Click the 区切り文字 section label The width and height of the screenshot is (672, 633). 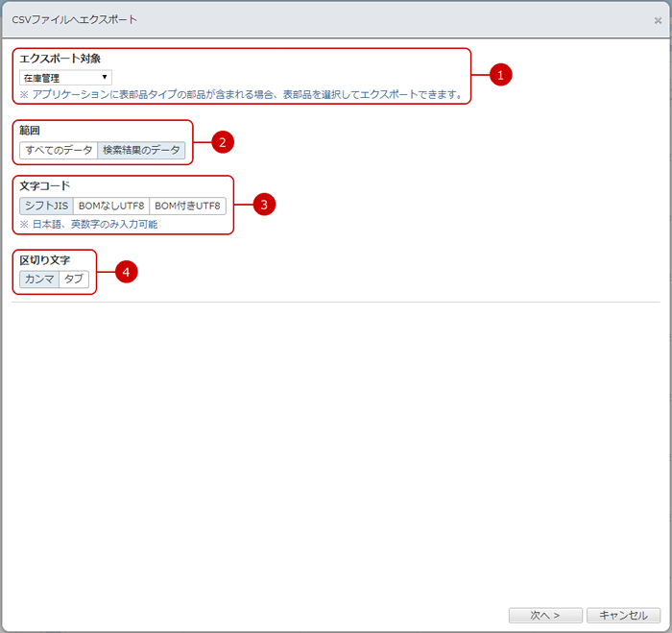click(45, 260)
